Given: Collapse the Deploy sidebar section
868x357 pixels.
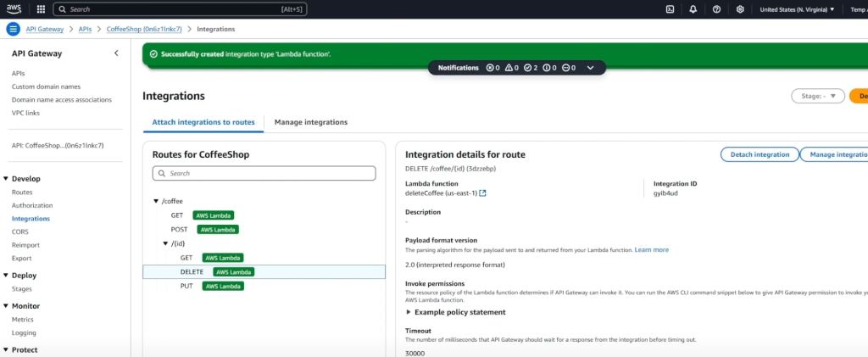Looking at the screenshot, I should click(x=6, y=276).
